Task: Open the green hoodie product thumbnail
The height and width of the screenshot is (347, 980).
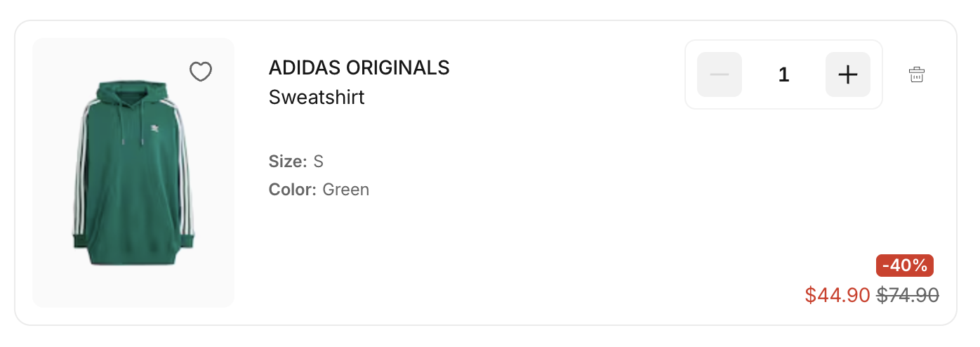Action: click(133, 173)
